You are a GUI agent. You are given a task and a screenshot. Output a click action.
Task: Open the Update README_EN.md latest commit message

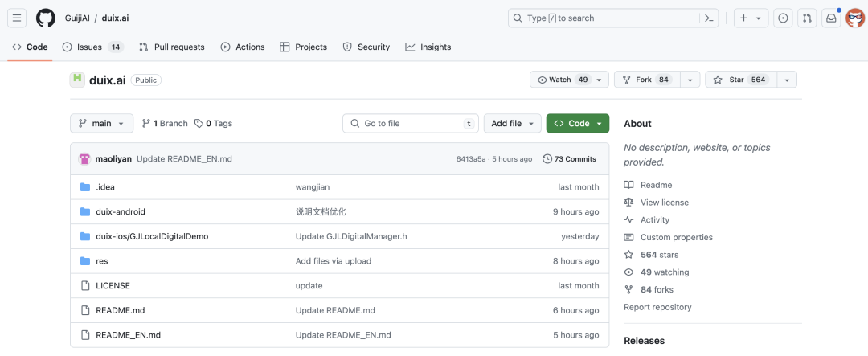click(x=184, y=159)
